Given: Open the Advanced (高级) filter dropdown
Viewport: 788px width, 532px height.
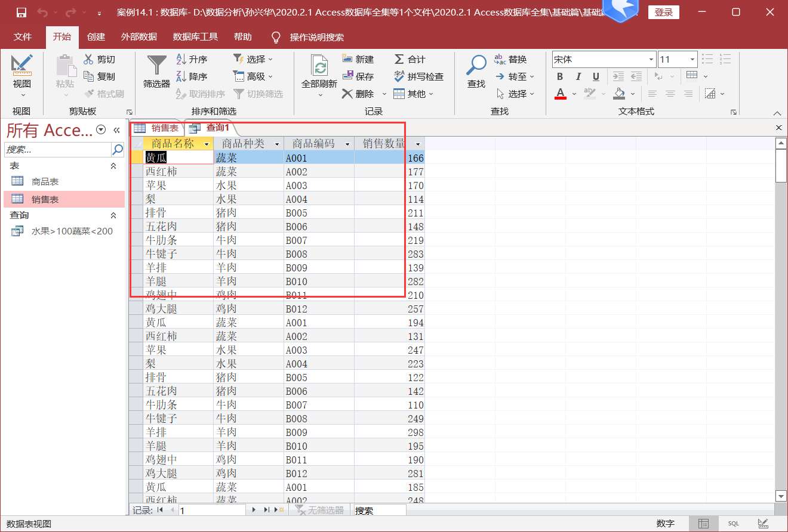Looking at the screenshot, I should [253, 76].
